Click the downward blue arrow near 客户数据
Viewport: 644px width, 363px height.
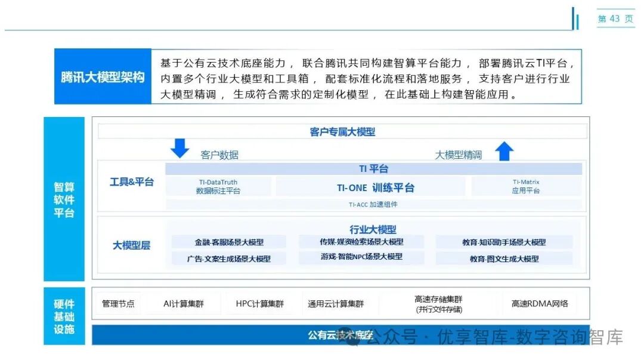(179, 148)
